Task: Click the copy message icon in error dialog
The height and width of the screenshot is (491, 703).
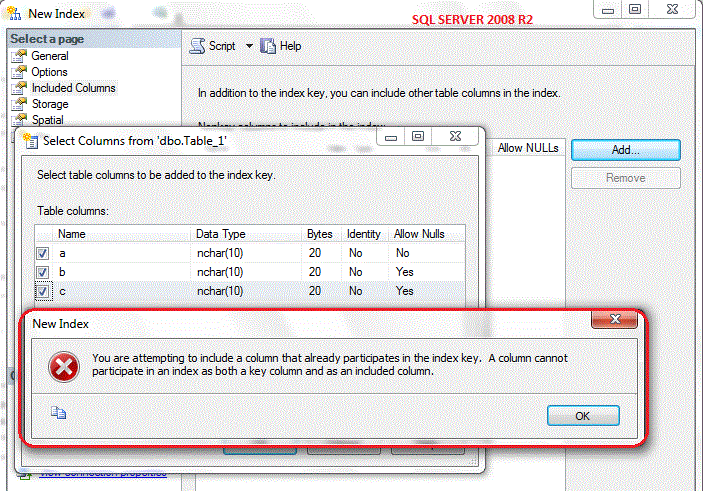Action: [58, 413]
